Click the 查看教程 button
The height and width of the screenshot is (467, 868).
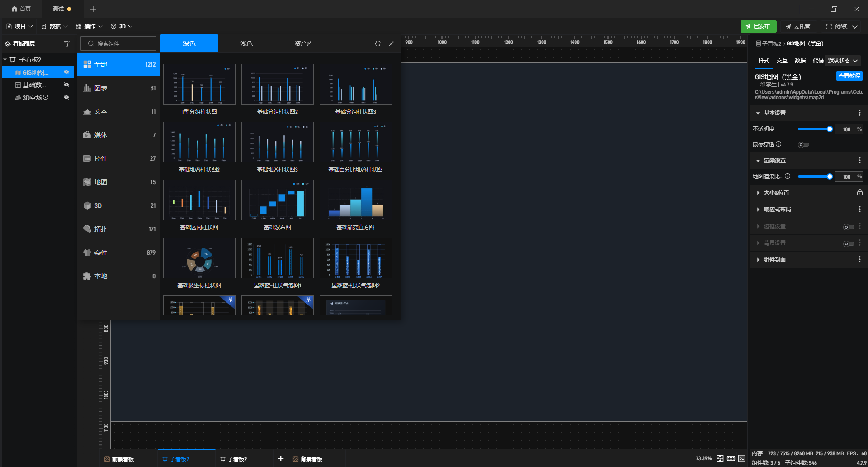[849, 76]
